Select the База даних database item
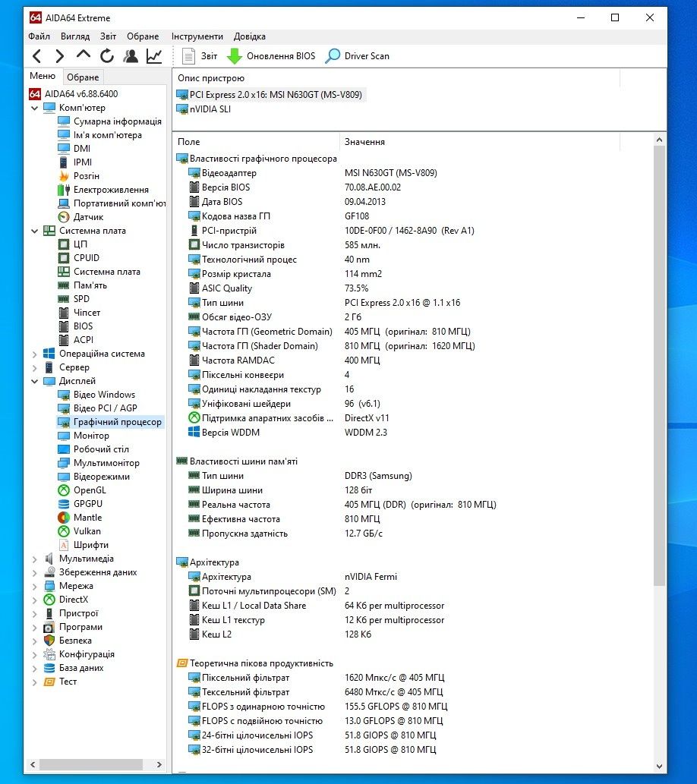Viewport: 697px width, 784px height. click(74, 668)
